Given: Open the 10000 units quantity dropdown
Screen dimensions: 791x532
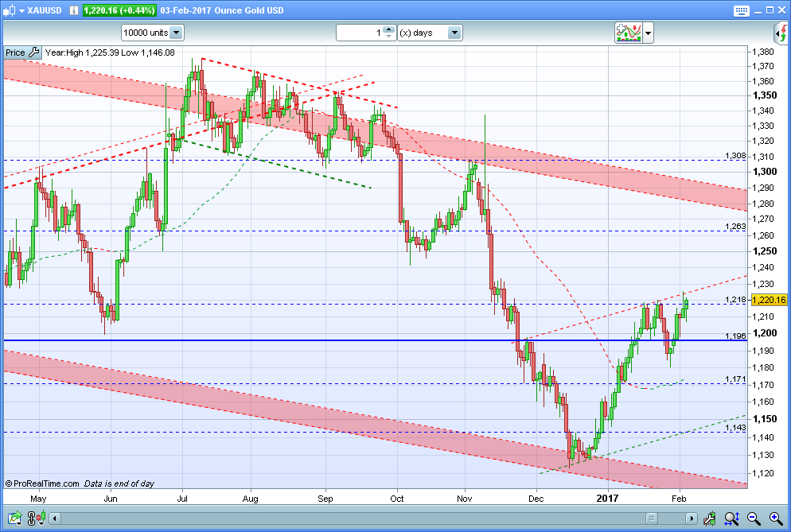Looking at the screenshot, I should (x=153, y=33).
